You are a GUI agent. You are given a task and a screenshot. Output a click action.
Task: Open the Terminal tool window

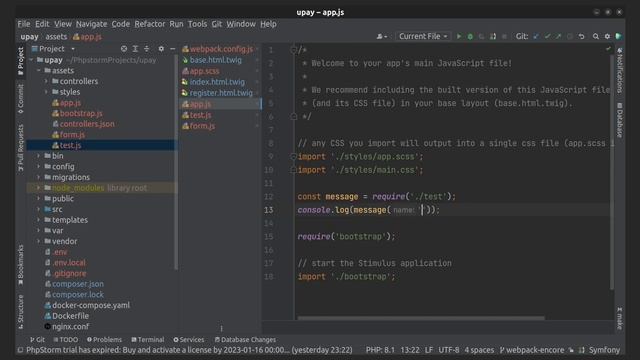[148, 340]
